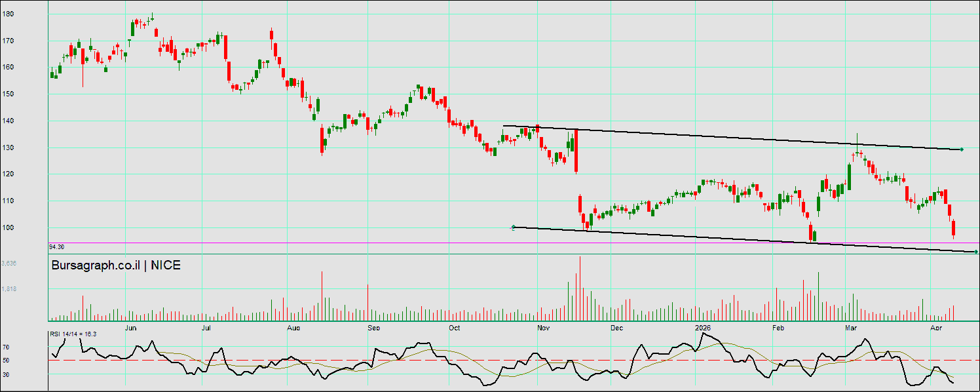This screenshot has width=980, height=392.
Task: Click the Jun month label
Action: [x=131, y=327]
